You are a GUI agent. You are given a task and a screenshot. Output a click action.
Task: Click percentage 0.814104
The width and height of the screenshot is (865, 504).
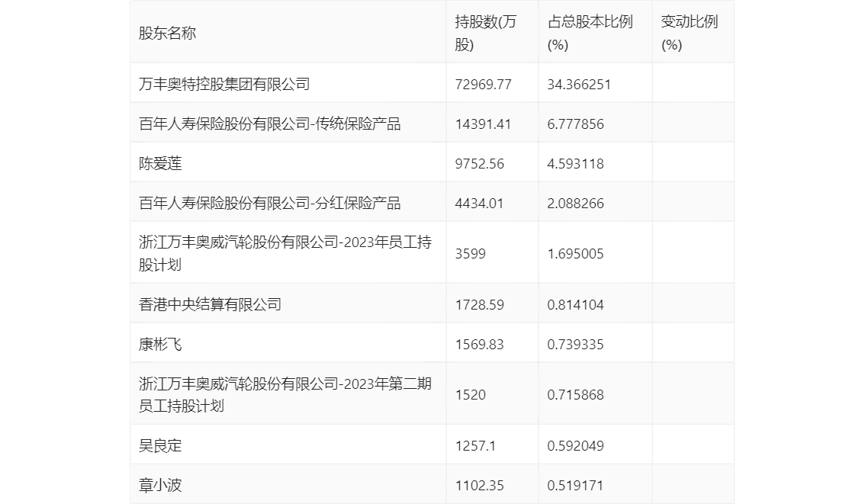(575, 305)
